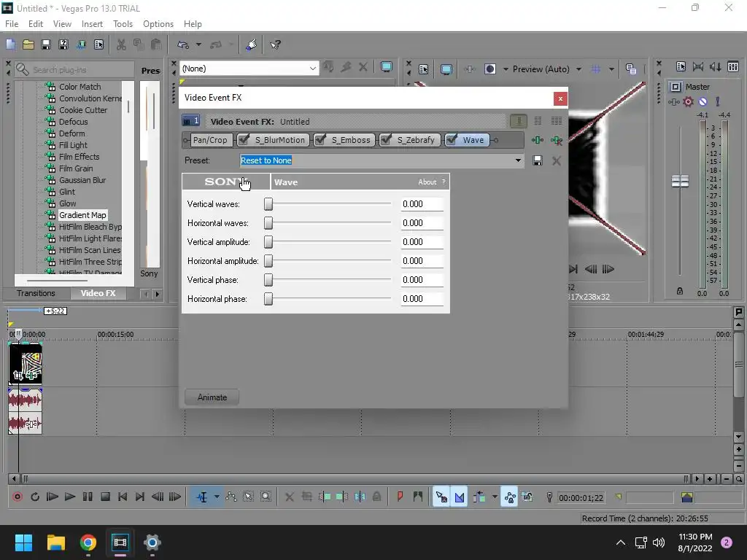Switch to the Transitions tab
This screenshot has height=560, width=747.
click(36, 293)
